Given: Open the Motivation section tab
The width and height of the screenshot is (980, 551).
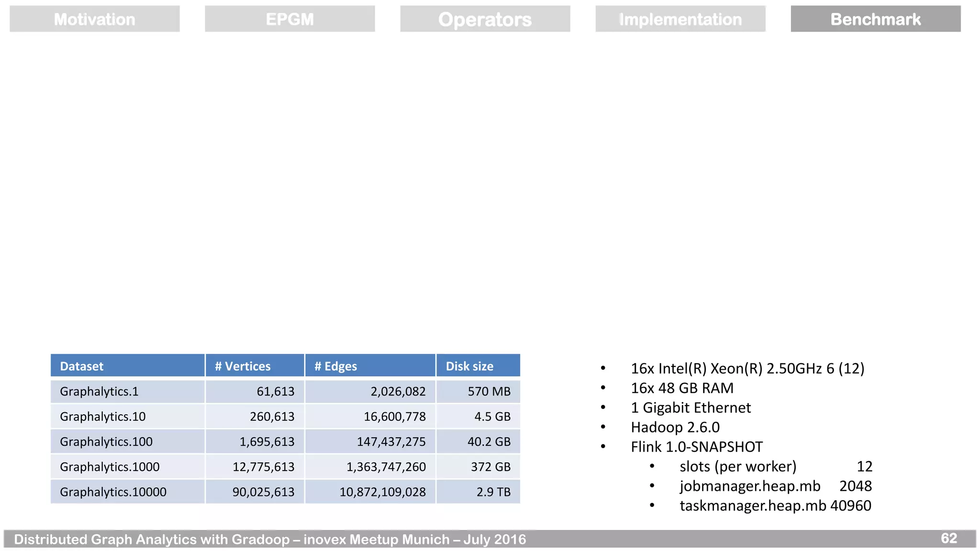Looking at the screenshot, I should point(95,19).
